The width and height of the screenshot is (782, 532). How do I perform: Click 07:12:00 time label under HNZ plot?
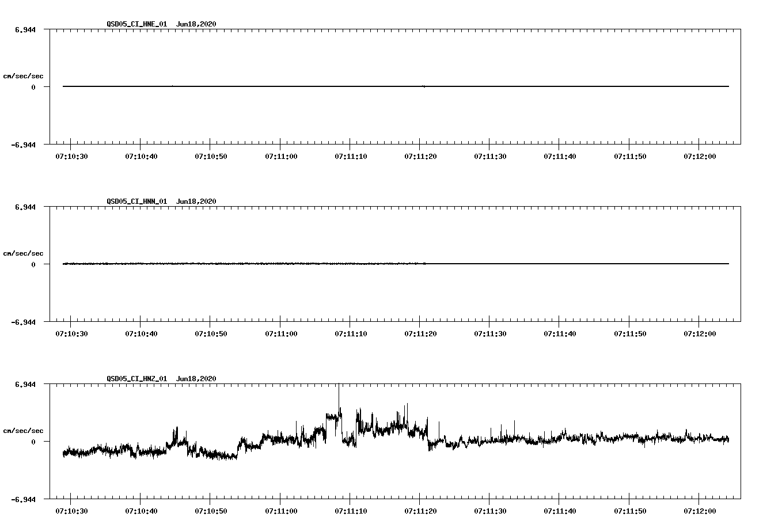[x=700, y=511]
